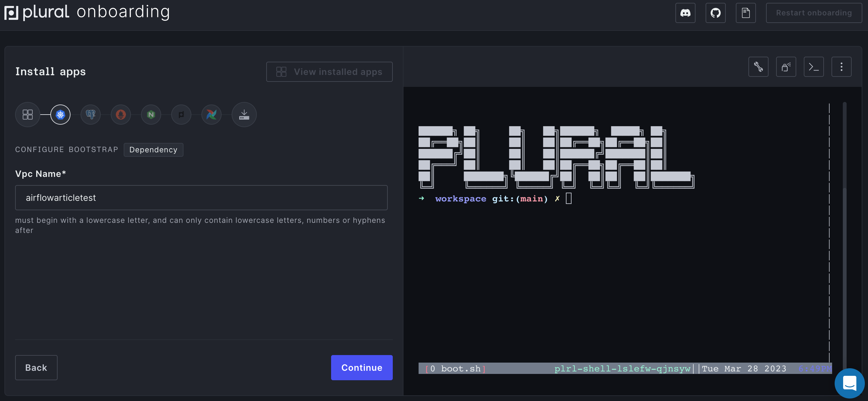The height and width of the screenshot is (401, 868).
Task: Open the cloud shell spray icon
Action: click(786, 67)
